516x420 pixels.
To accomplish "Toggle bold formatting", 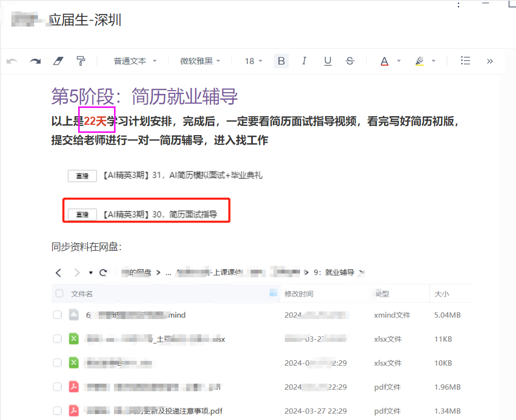I will pos(281,61).
